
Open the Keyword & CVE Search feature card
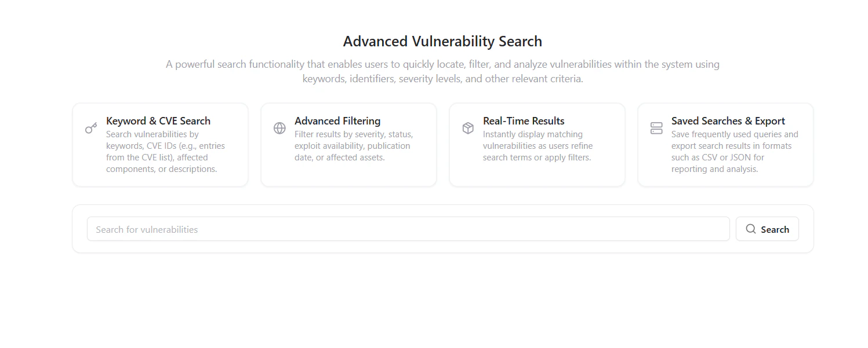tap(160, 144)
